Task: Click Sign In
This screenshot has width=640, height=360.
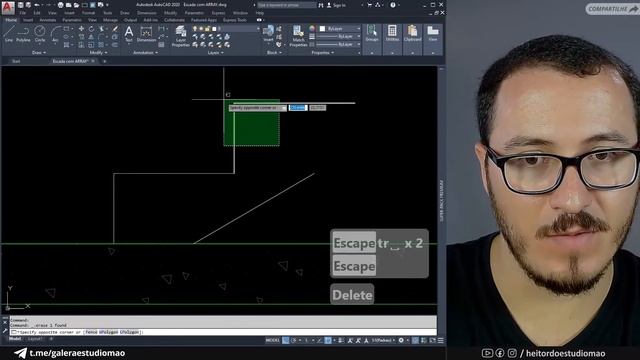Action: pyautogui.click(x=339, y=5)
